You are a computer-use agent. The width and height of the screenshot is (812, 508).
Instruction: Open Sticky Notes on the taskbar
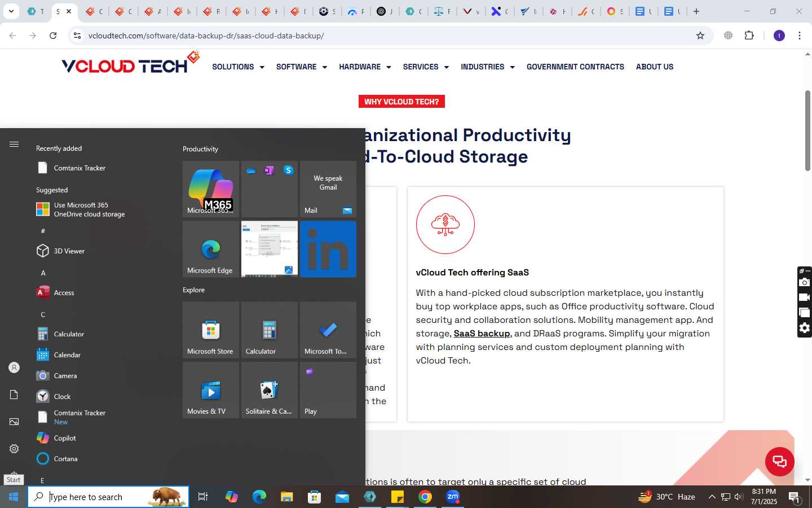398,497
